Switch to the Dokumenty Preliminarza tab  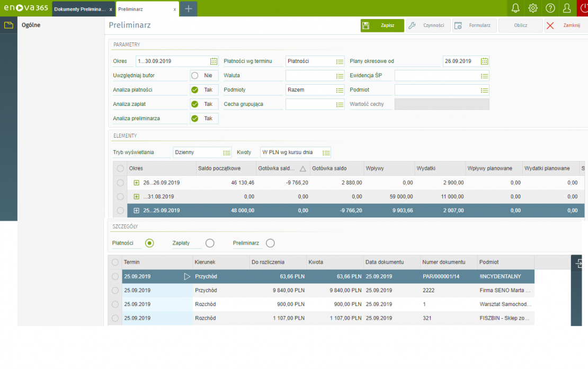pos(79,9)
